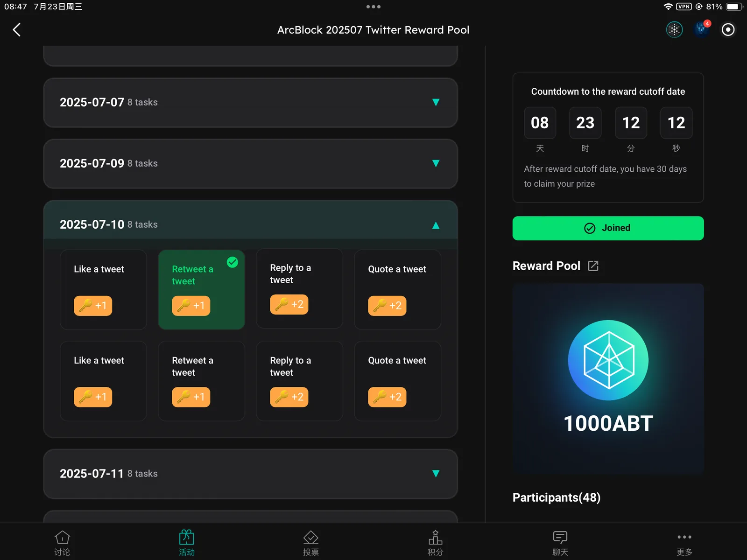This screenshot has width=747, height=560.
Task: Tap the 1000ABT reward amount
Action: pos(608,424)
